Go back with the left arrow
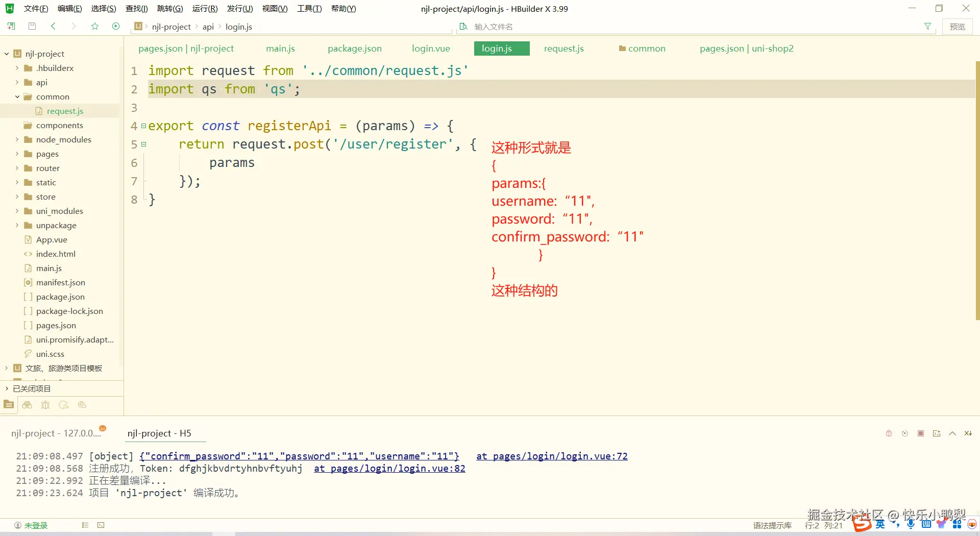Image resolution: width=980 pixels, height=536 pixels. tap(53, 27)
